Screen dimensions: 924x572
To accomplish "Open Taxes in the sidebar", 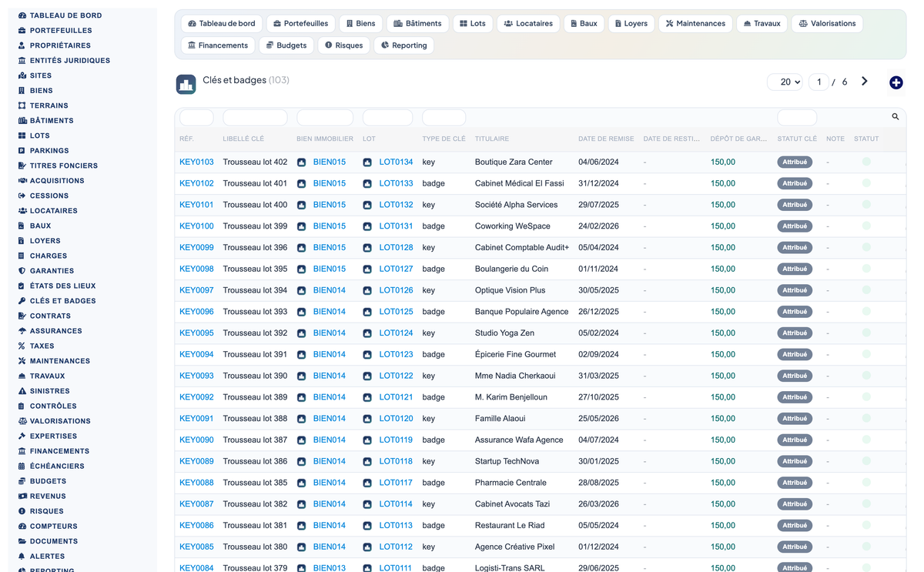I will (x=36, y=346).
